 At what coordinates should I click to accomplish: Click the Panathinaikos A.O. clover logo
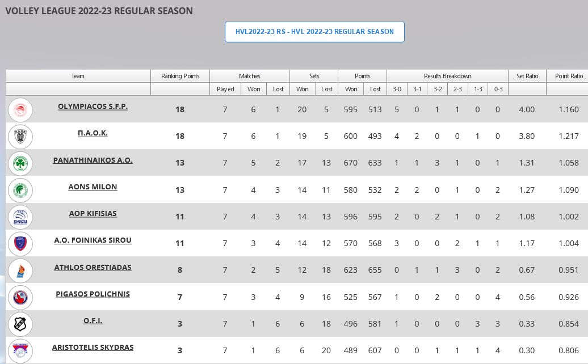[21, 163]
